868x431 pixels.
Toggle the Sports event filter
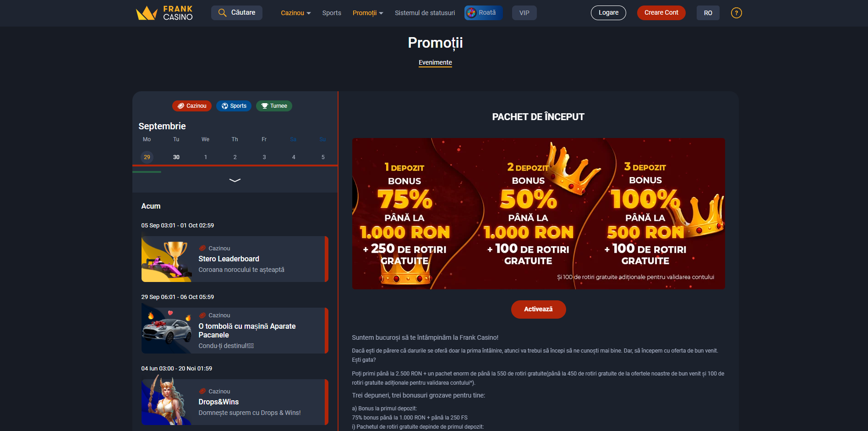point(234,106)
